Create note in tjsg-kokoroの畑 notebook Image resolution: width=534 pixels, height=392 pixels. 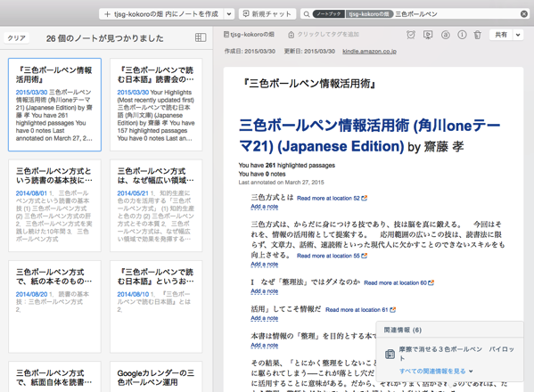[161, 14]
